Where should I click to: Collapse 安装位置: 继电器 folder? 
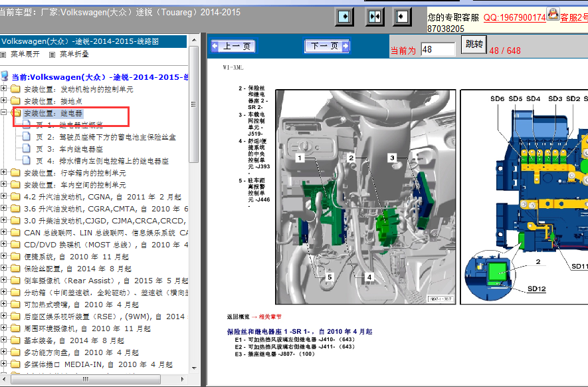tap(3, 112)
